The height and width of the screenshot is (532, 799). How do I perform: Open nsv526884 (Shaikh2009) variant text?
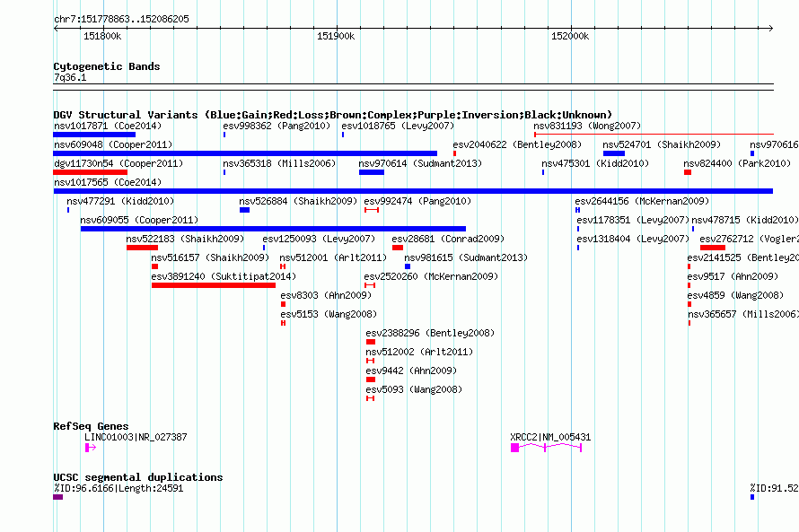(298, 201)
